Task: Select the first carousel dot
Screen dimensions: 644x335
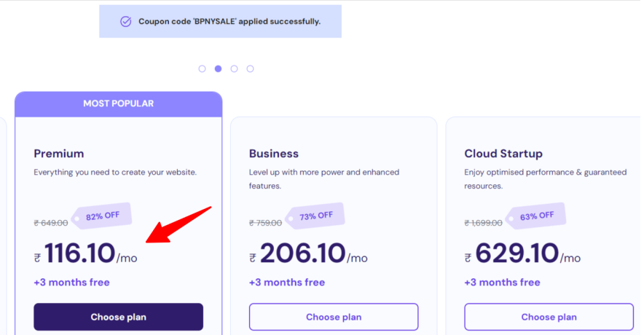Action: click(202, 68)
